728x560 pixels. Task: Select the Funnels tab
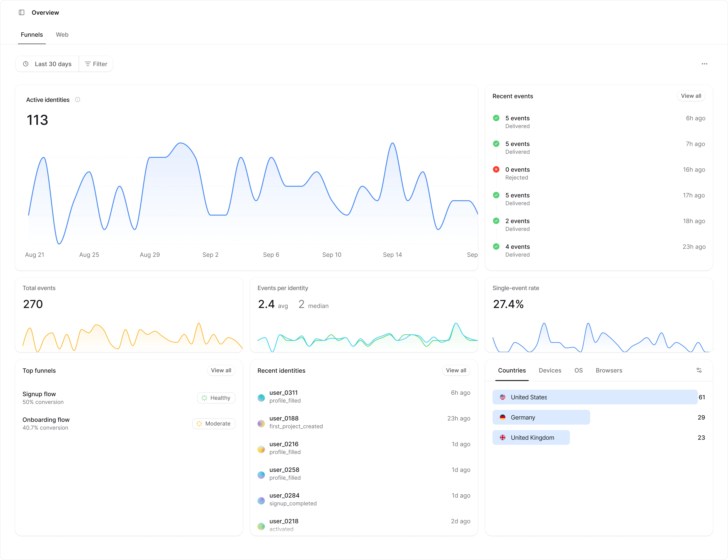32,35
